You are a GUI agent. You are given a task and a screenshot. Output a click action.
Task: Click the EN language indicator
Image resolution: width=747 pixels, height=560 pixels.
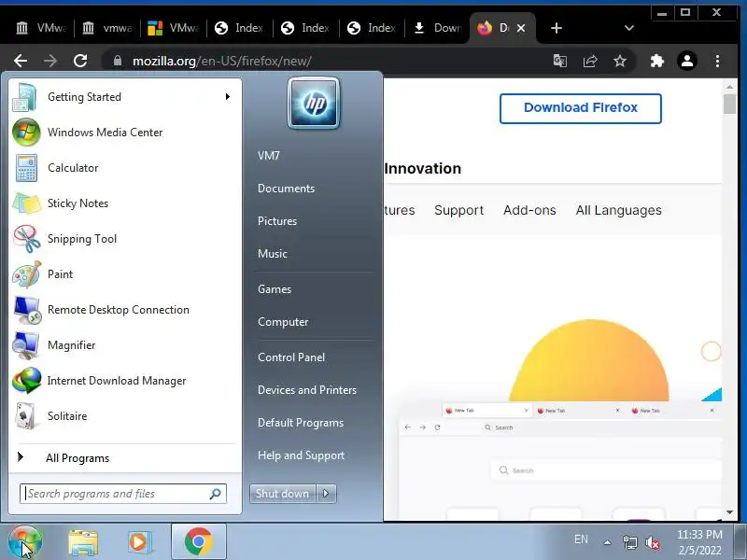(x=581, y=539)
